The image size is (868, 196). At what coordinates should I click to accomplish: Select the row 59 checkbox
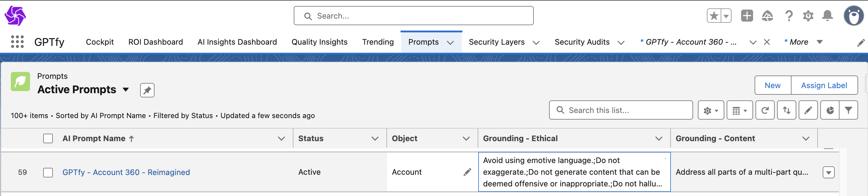tap(48, 172)
